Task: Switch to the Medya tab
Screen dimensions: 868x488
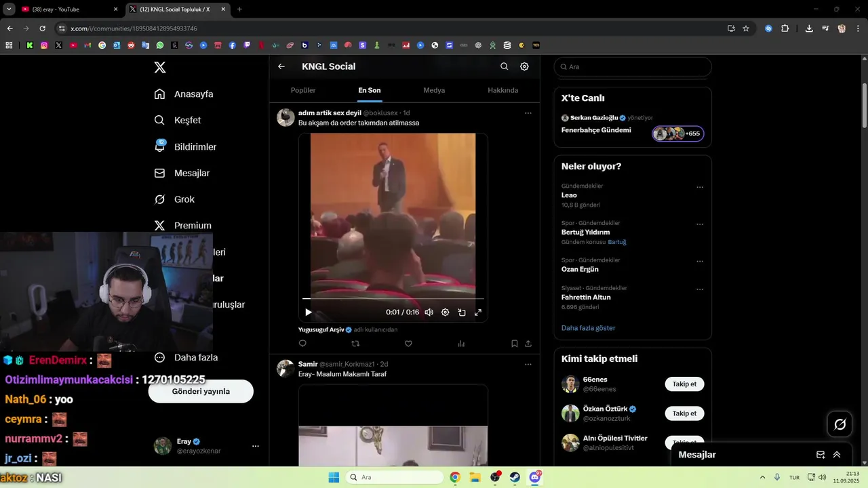Action: click(434, 90)
